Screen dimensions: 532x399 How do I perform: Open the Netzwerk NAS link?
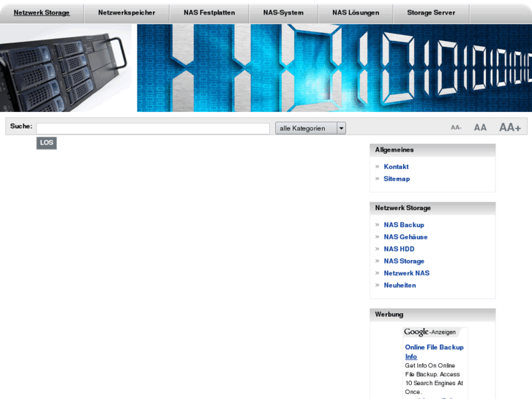point(406,273)
